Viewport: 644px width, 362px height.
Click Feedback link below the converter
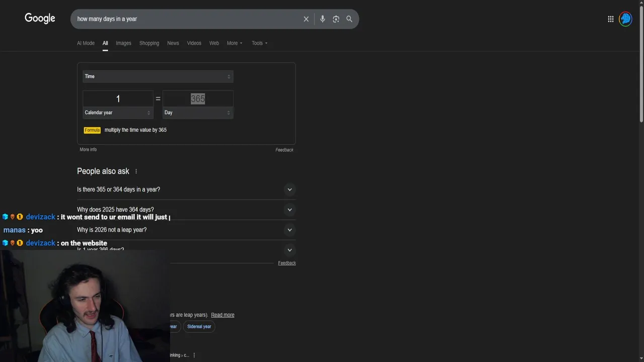coord(284,150)
